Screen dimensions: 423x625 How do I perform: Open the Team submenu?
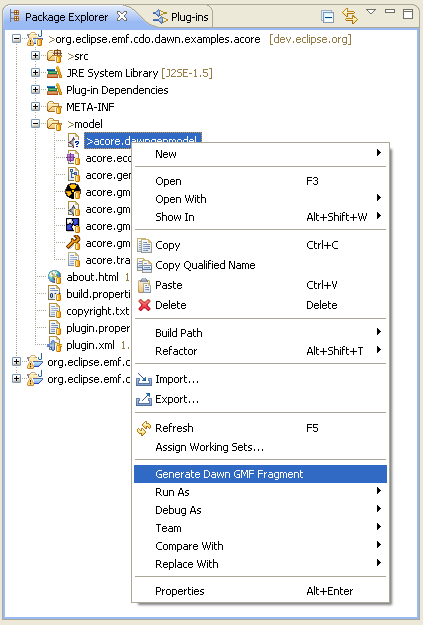coord(260,528)
